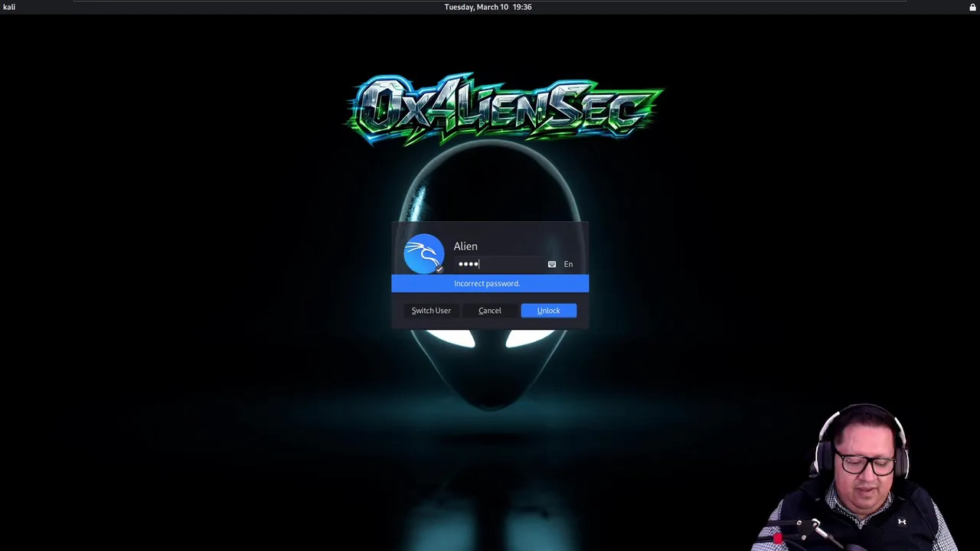
Task: Click the Alien username label
Action: click(465, 246)
